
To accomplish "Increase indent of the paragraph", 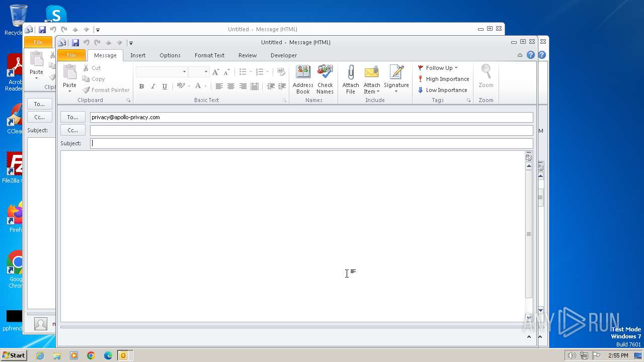I will pos(282,86).
